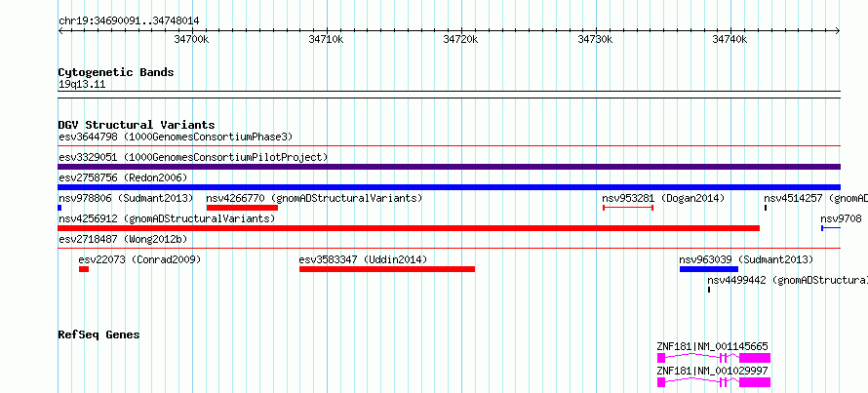Click the esv2718487 Wong2012b thin red line
The width and height of the screenshot is (868, 393).
point(449,249)
